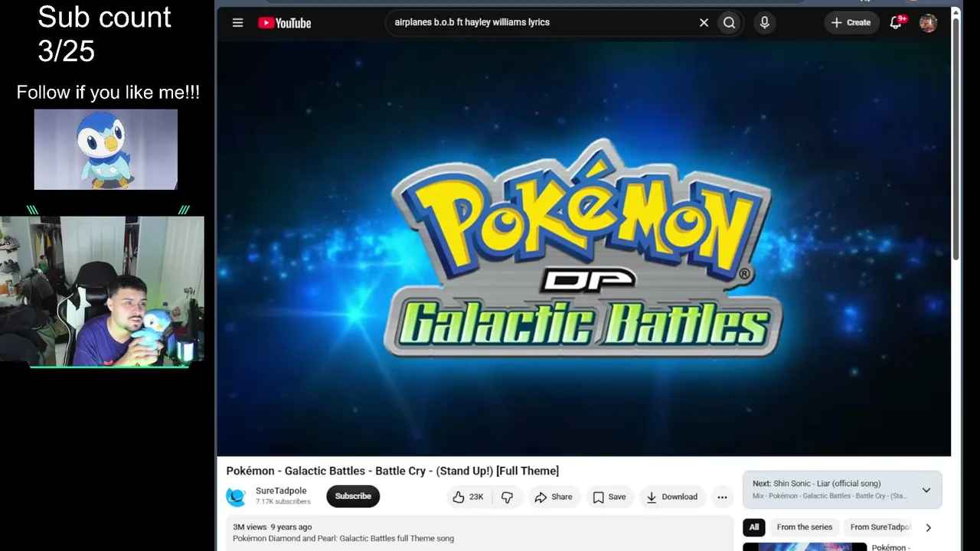
Task: Save the video to a playlist
Action: click(609, 497)
